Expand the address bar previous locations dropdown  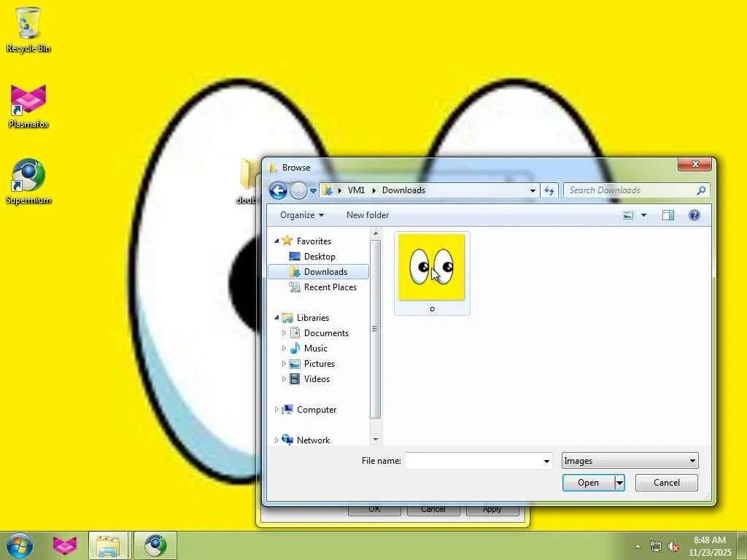(533, 190)
